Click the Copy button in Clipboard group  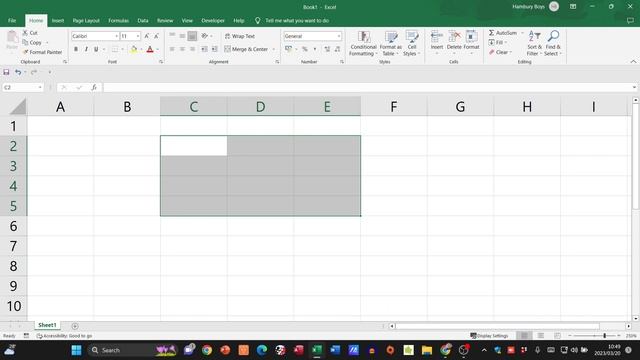click(32, 42)
